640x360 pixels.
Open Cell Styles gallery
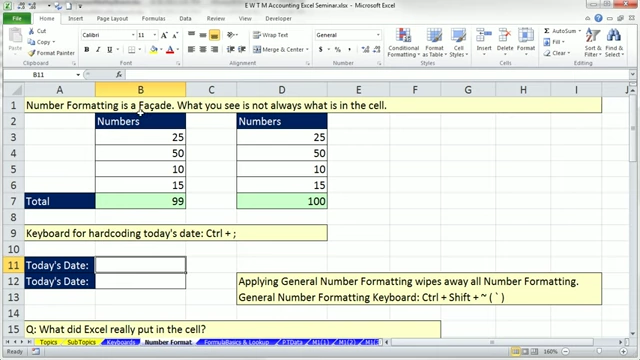pos(458,43)
